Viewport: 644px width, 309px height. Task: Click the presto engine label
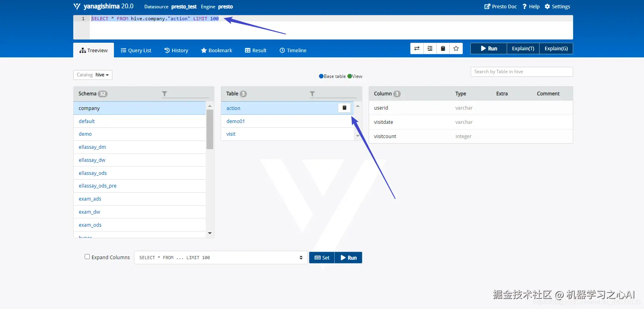point(225,7)
